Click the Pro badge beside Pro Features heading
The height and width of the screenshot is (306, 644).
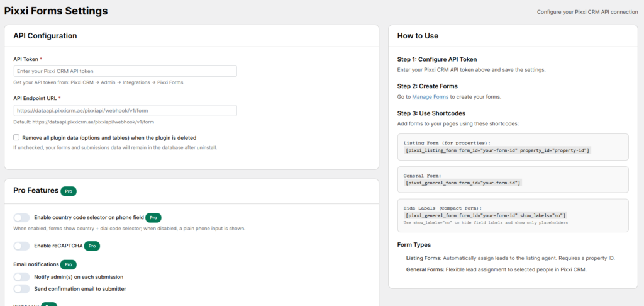coord(69,191)
